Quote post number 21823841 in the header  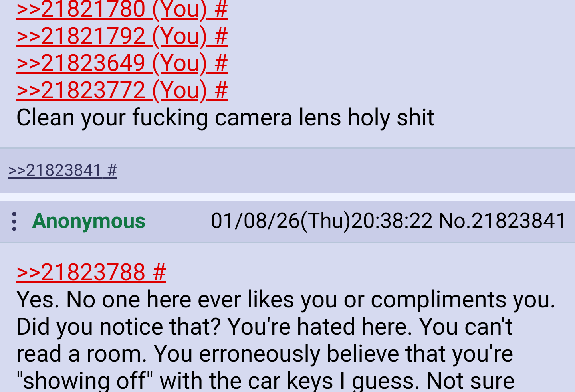(519, 221)
